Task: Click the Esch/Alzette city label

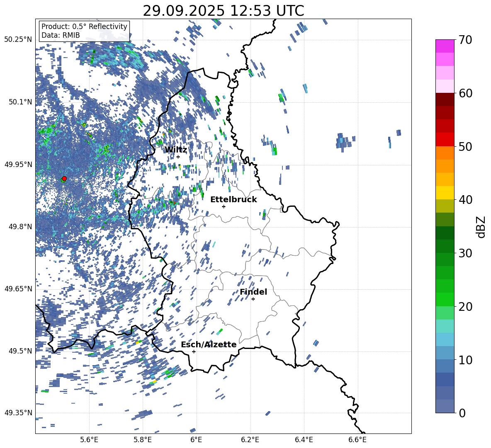Action: coord(209,344)
